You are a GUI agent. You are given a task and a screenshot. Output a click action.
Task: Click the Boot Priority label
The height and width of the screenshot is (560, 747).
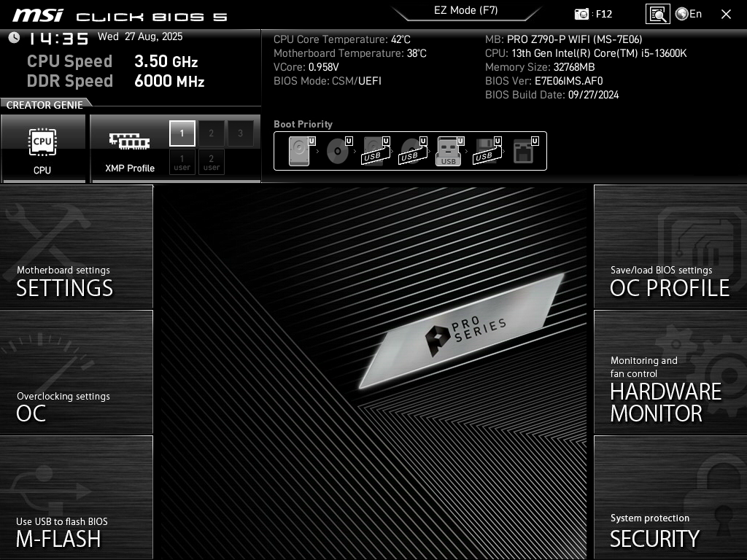303,124
